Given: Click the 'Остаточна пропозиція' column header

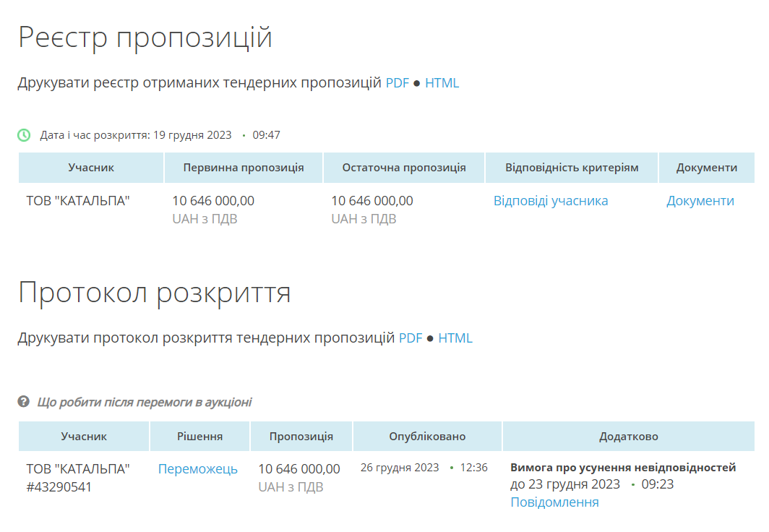Looking at the screenshot, I should click(403, 168).
